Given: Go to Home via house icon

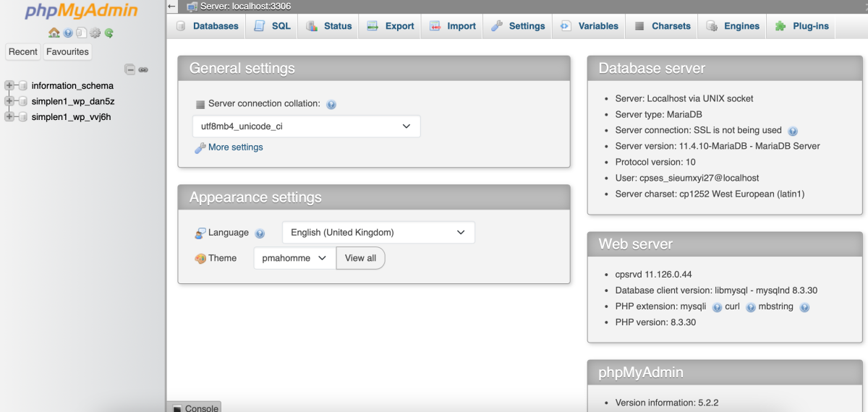Looking at the screenshot, I should pos(54,33).
